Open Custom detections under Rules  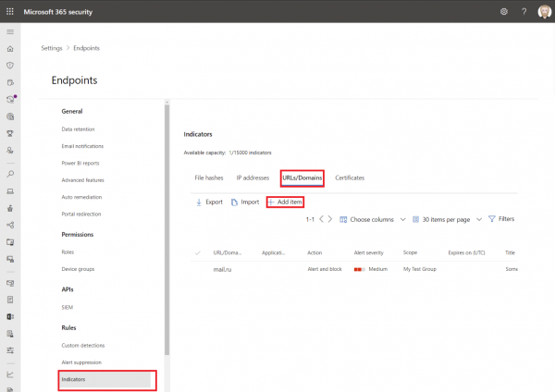pos(83,345)
